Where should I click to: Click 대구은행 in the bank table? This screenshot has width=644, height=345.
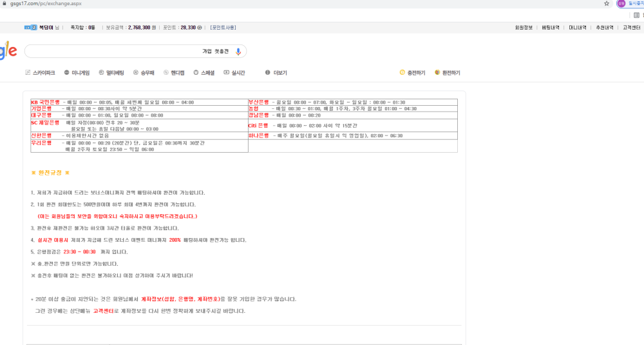[x=41, y=115]
